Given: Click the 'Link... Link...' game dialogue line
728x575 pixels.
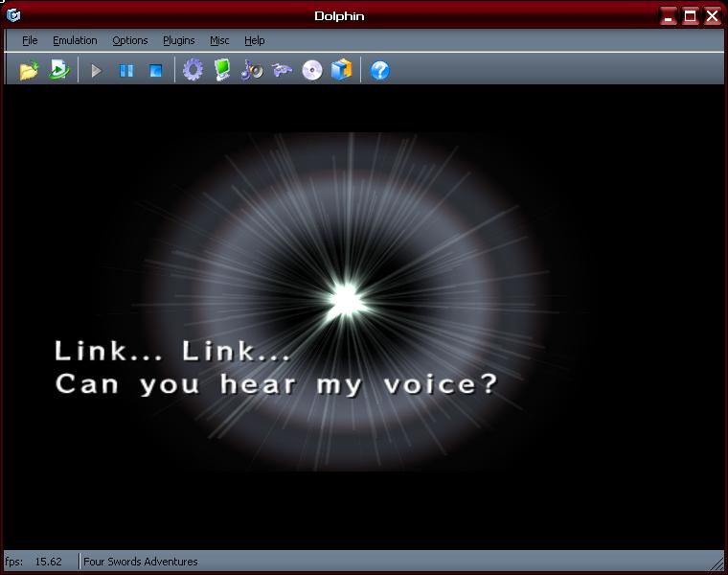Looking at the screenshot, I should pos(172,351).
